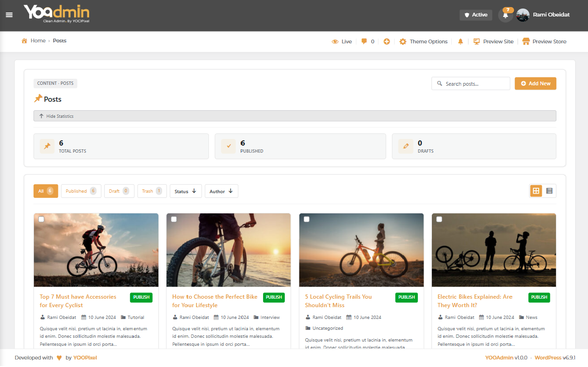Screen dimensions: 588x367
Task: Click the CONTENT · POSTS label
Action: [55, 83]
